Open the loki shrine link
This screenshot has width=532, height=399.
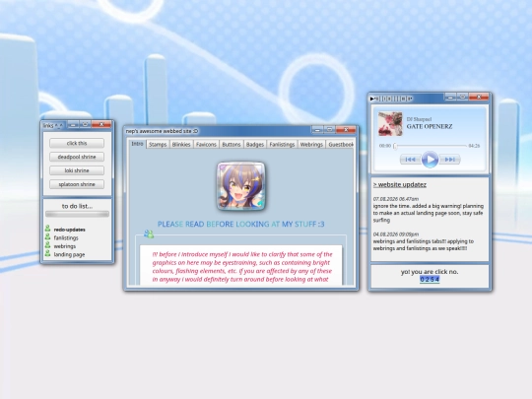pyautogui.click(x=77, y=170)
